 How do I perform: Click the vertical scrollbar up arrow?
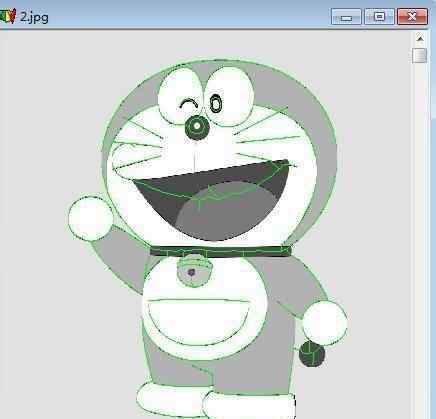click(420, 39)
